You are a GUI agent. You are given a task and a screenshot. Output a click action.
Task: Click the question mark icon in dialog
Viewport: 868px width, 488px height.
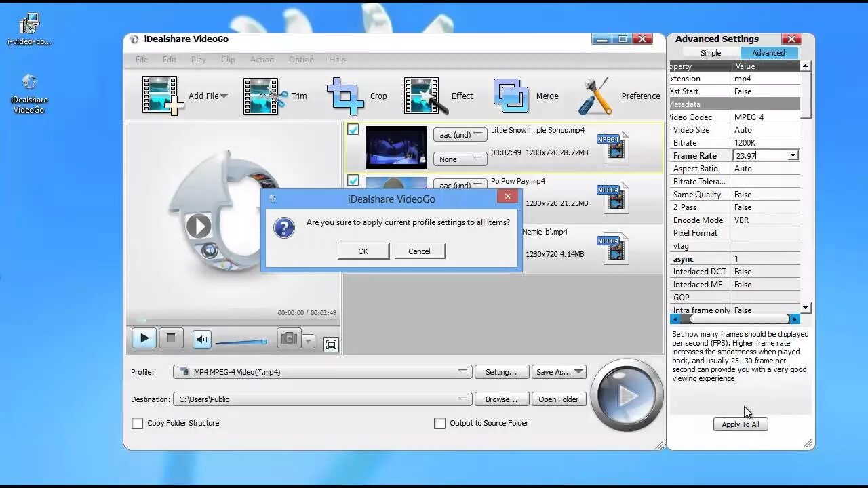(x=284, y=228)
